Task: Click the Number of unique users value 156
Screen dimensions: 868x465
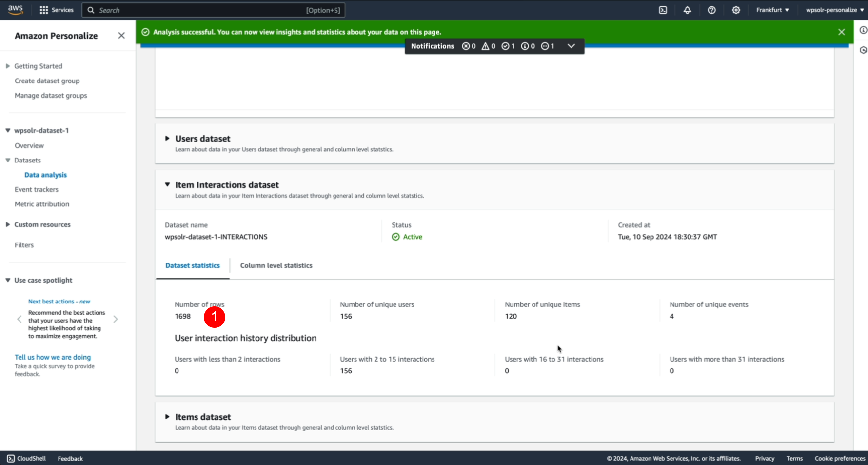Action: [346, 316]
